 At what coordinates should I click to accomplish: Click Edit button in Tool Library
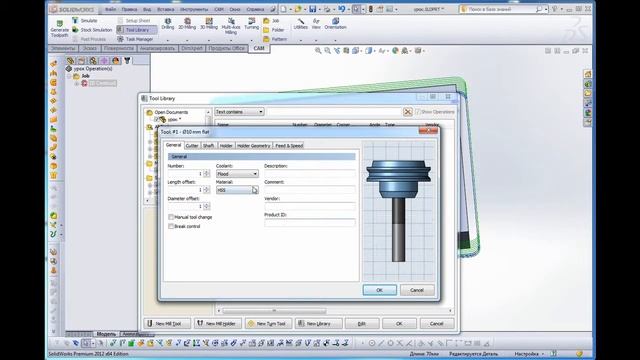point(362,323)
